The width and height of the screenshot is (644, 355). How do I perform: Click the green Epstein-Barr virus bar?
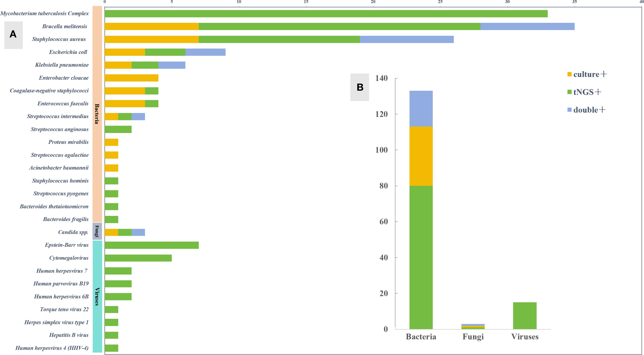coord(152,245)
